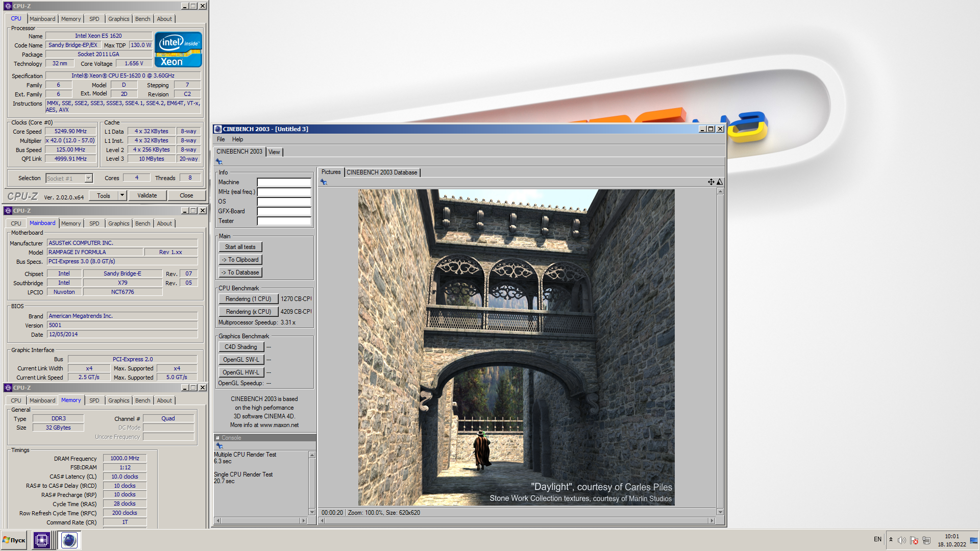Click '4209 CB-CPU' score text

tap(296, 312)
